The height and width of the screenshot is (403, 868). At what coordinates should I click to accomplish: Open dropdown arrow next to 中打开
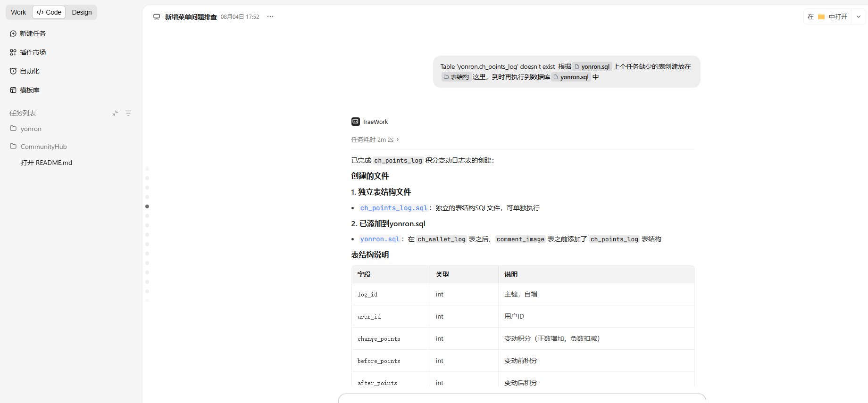859,16
